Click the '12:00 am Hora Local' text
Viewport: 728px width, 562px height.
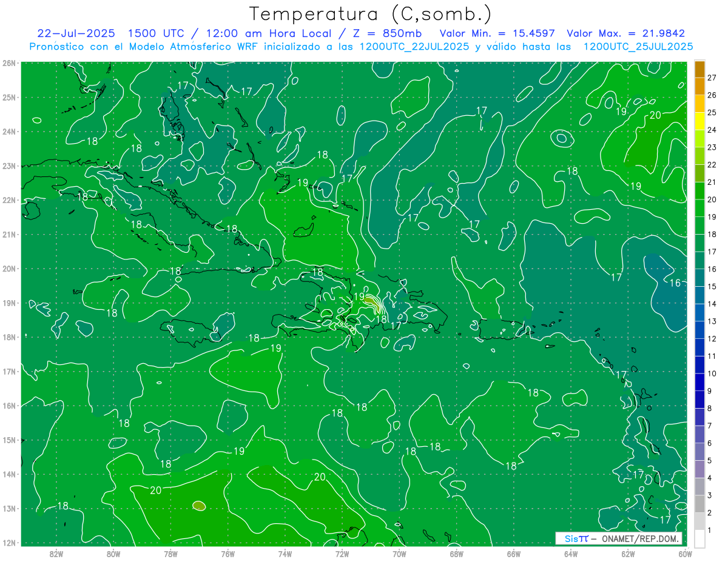pos(269,33)
